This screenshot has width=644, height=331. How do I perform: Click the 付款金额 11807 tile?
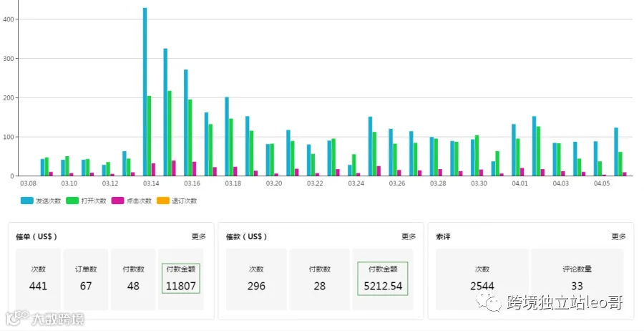(x=181, y=279)
